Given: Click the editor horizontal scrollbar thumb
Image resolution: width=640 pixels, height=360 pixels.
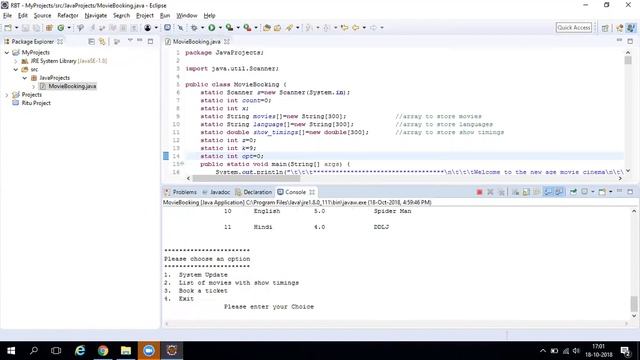Looking at the screenshot, I should pos(246,178).
